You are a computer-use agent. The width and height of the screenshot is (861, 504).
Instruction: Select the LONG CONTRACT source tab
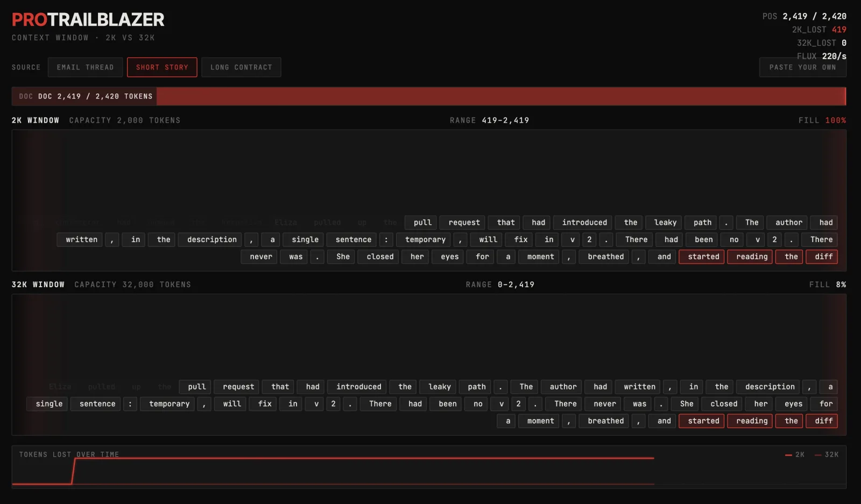coord(241,67)
